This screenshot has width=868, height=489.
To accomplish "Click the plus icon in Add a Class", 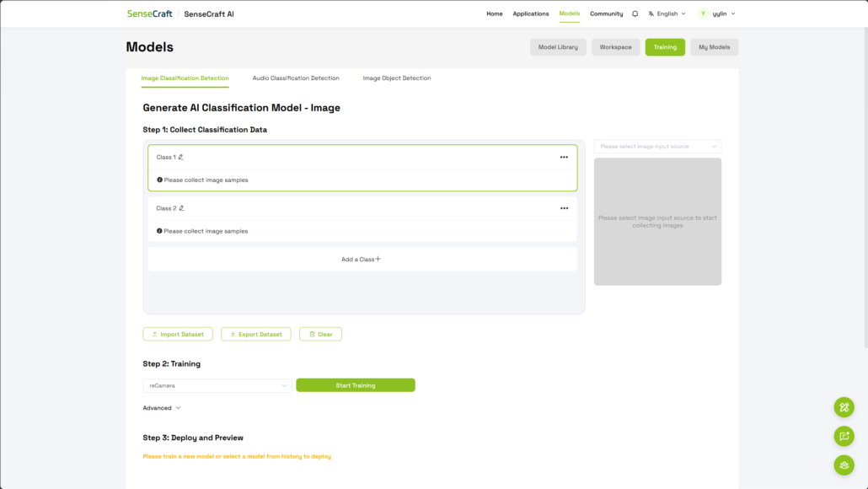I will click(378, 259).
